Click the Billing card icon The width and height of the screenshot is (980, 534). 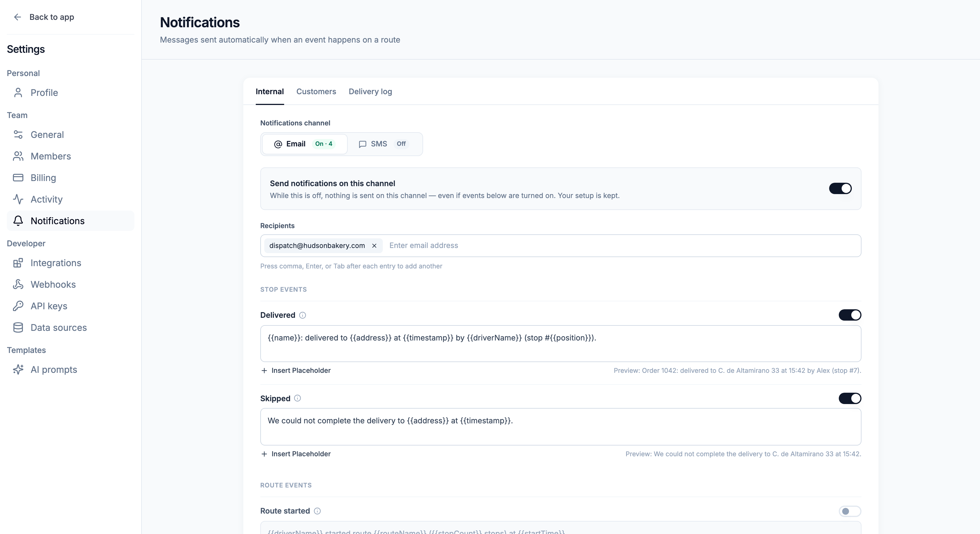point(18,178)
